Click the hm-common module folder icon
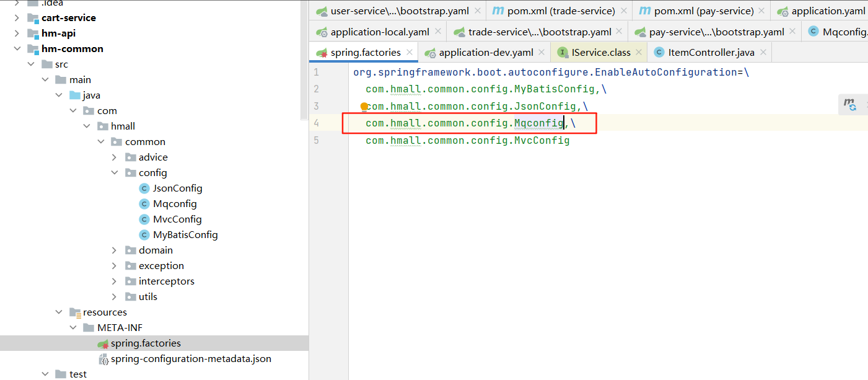This screenshot has width=868, height=380. (33, 49)
